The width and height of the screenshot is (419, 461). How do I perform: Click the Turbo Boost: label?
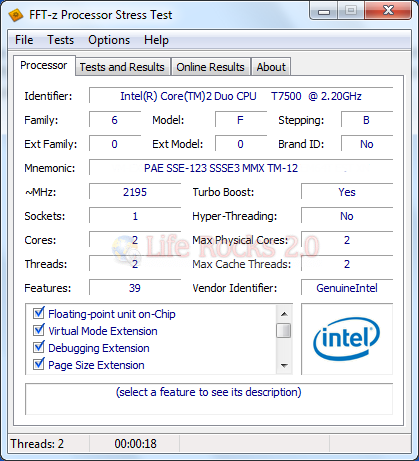point(223,192)
